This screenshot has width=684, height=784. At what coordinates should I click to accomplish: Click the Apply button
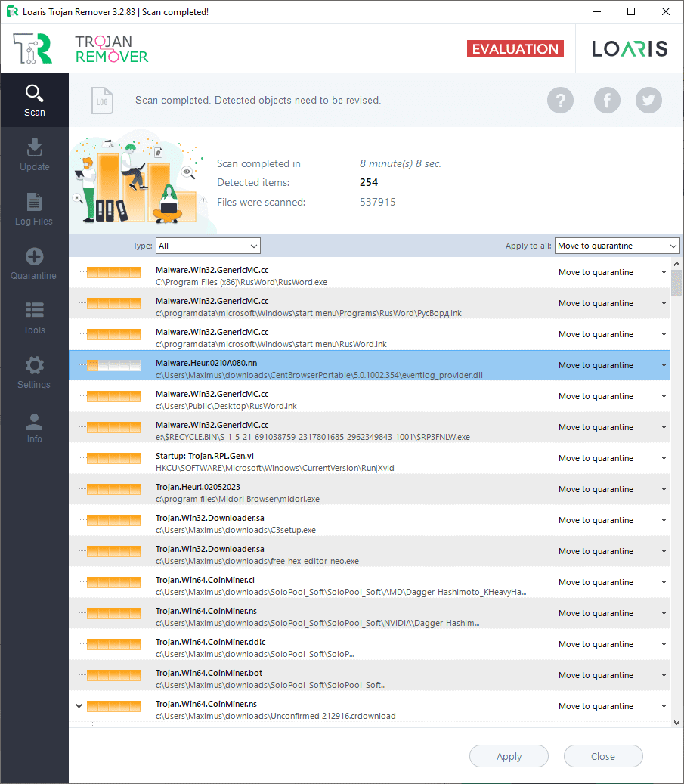click(x=509, y=756)
